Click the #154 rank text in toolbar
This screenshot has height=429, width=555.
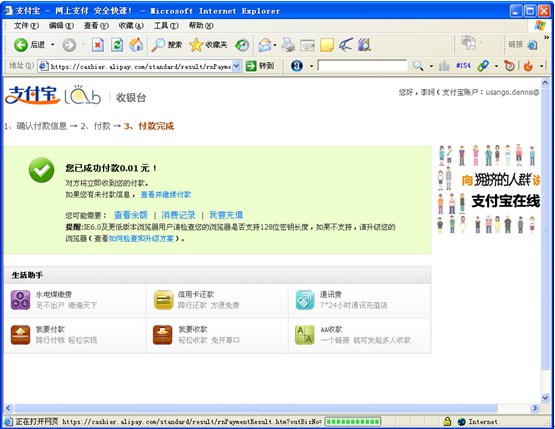click(463, 66)
